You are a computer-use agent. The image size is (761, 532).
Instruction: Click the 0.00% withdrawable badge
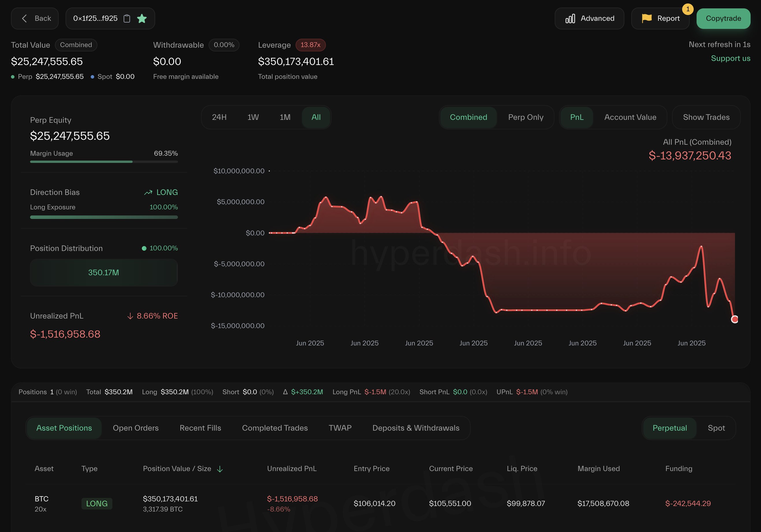coord(224,45)
